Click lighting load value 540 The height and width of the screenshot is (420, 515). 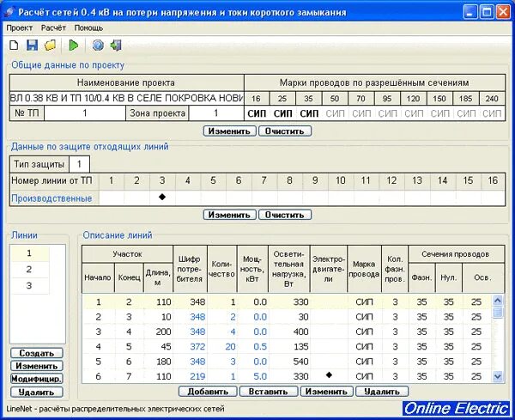coord(300,362)
